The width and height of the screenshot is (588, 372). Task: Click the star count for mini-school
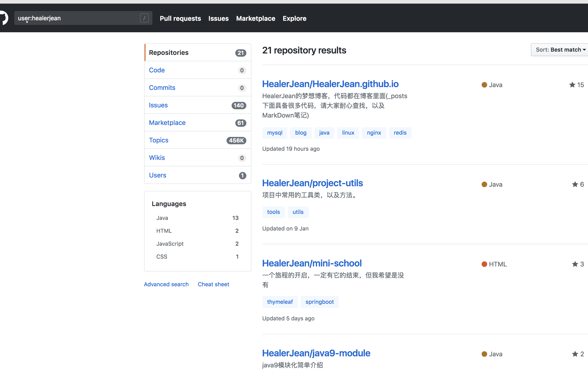click(x=582, y=264)
